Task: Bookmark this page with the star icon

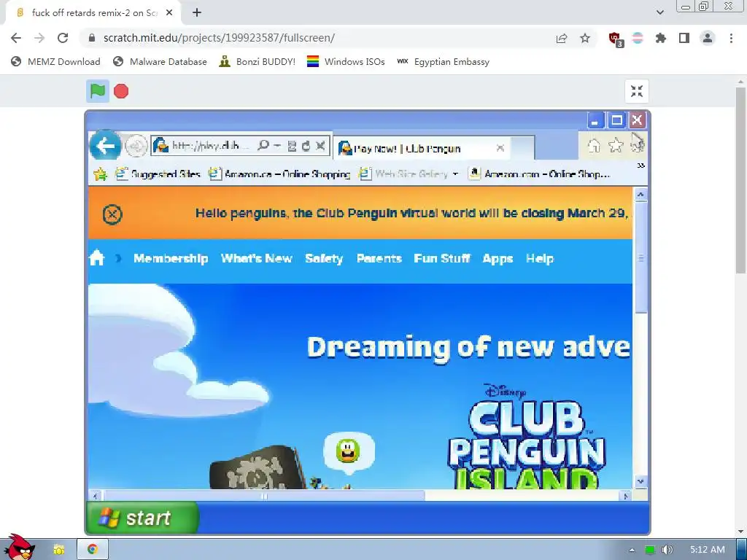Action: point(585,38)
